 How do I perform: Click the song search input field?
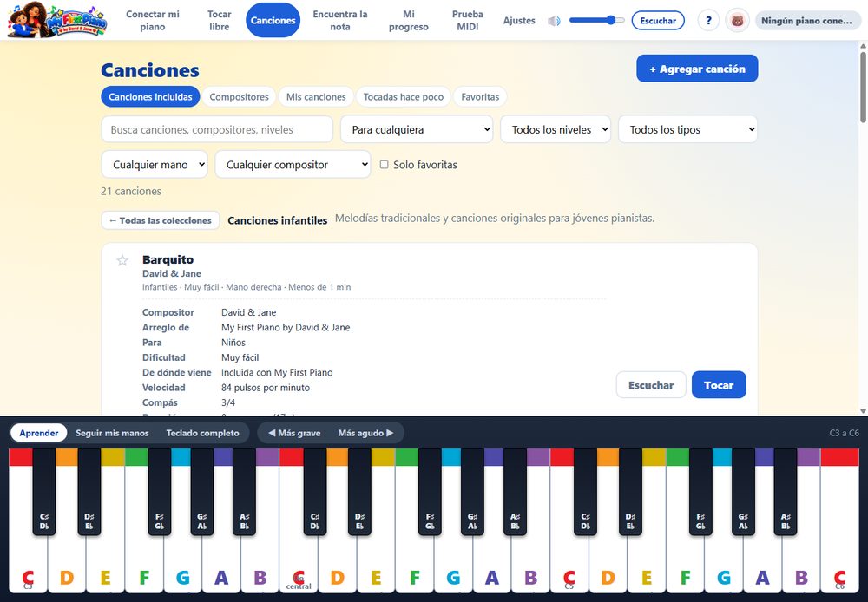(x=217, y=129)
